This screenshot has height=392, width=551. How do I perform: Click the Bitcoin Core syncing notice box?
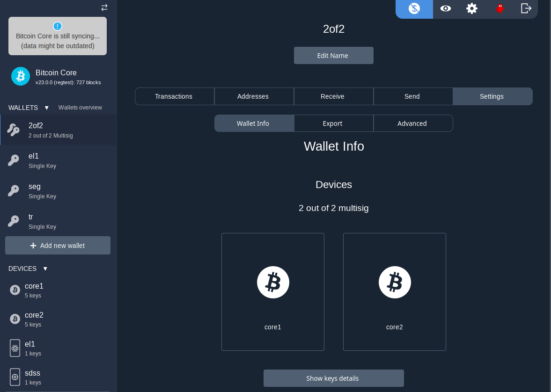click(x=58, y=36)
